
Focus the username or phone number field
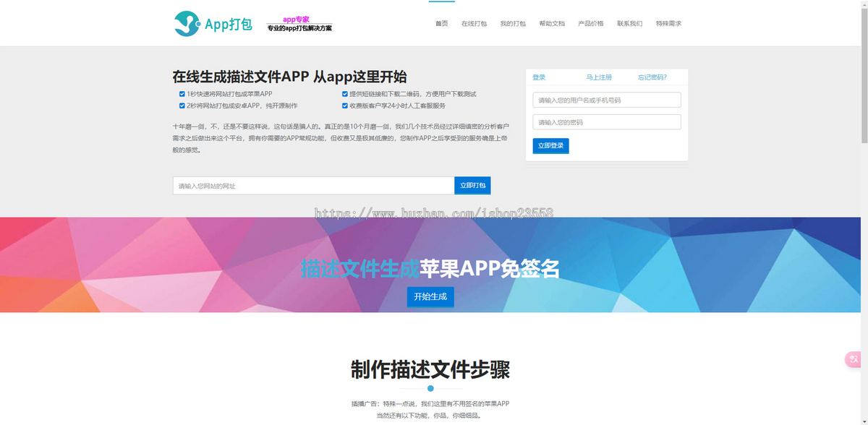[606, 100]
